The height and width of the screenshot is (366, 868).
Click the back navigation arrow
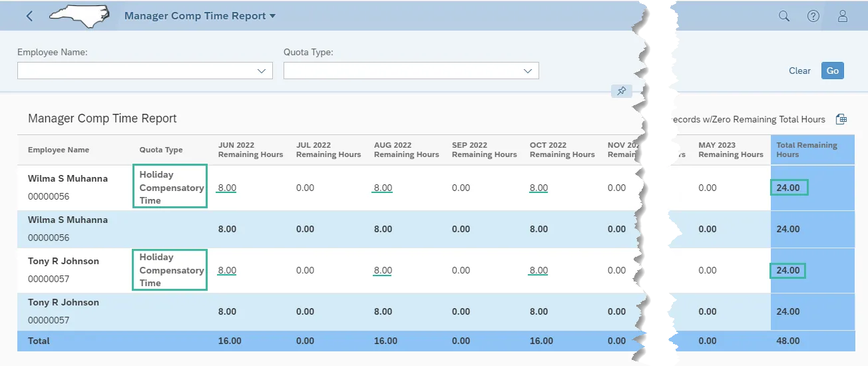pyautogui.click(x=29, y=16)
